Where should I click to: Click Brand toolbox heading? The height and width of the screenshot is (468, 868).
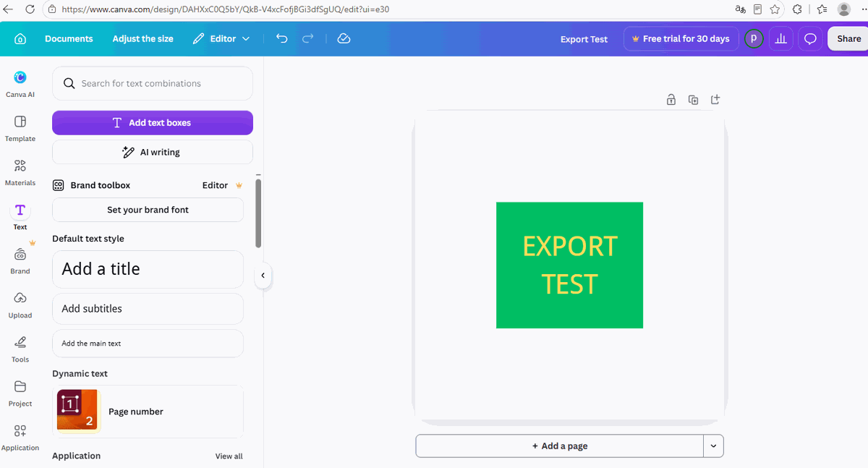pyautogui.click(x=100, y=185)
